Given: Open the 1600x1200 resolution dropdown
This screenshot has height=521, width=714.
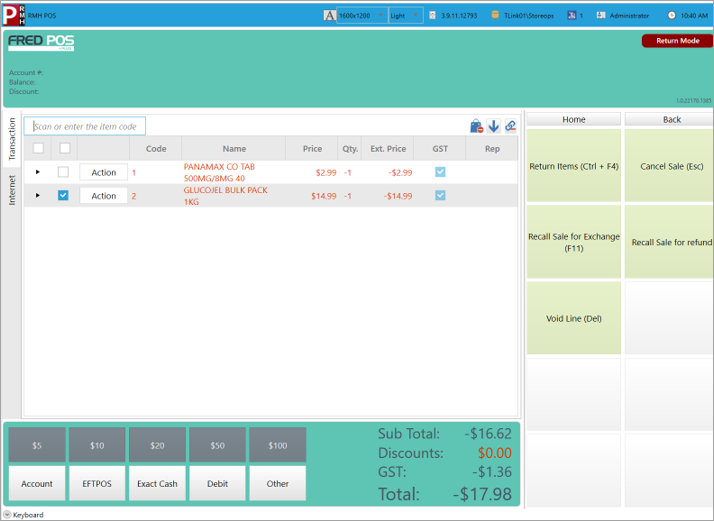Looking at the screenshot, I should click(x=362, y=15).
